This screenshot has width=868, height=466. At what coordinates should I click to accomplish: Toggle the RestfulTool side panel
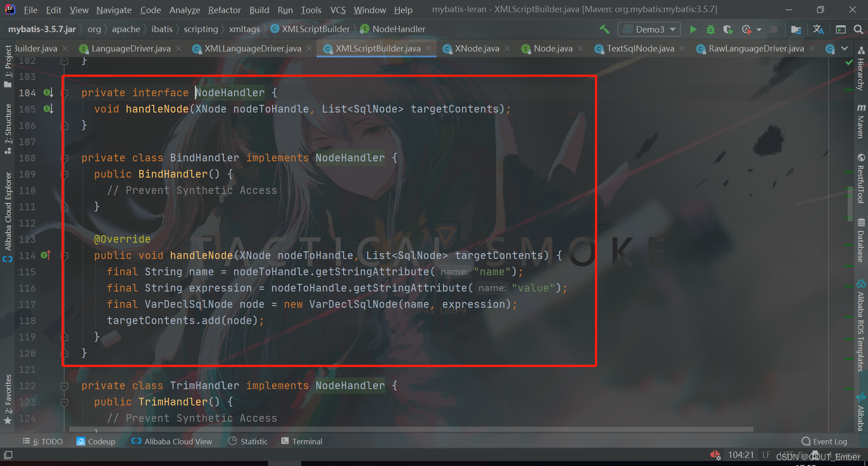(861, 179)
